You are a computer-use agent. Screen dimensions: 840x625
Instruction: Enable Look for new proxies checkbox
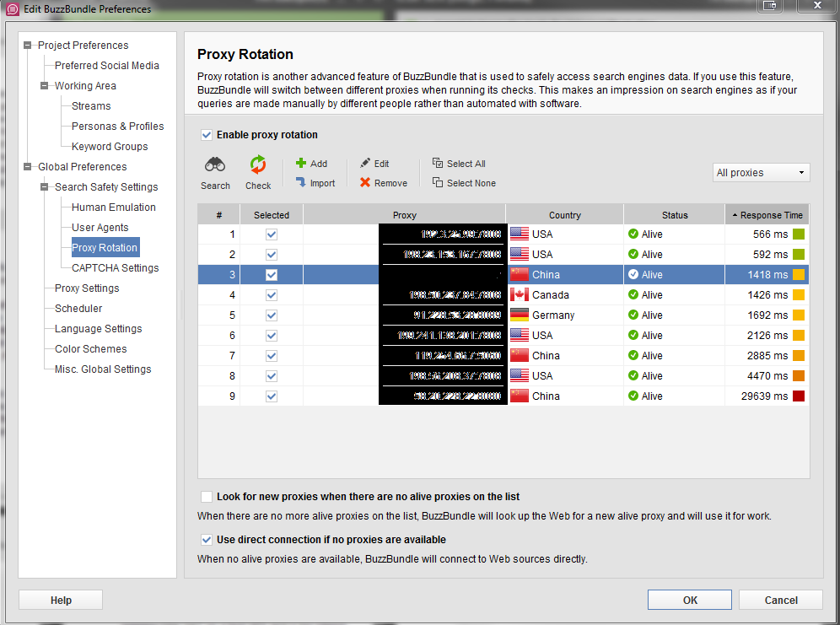tap(207, 497)
